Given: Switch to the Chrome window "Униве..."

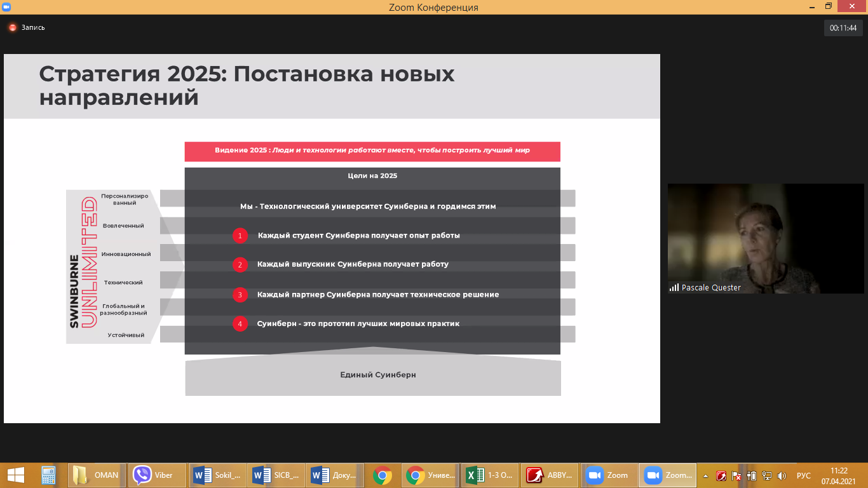Looking at the screenshot, I should point(431,475).
